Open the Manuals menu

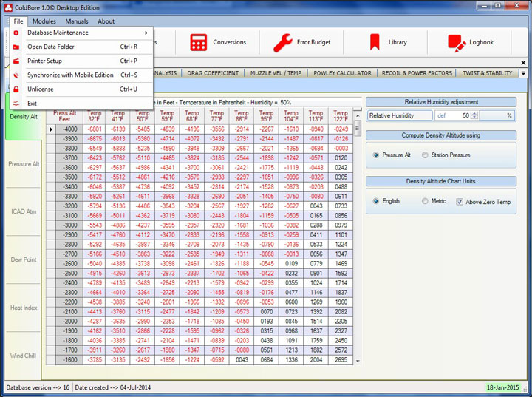[x=77, y=21]
